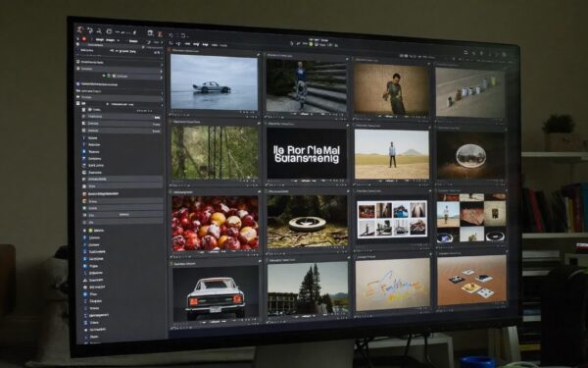Select the glass sphere on dark background
The height and width of the screenshot is (368, 588).
[471, 155]
